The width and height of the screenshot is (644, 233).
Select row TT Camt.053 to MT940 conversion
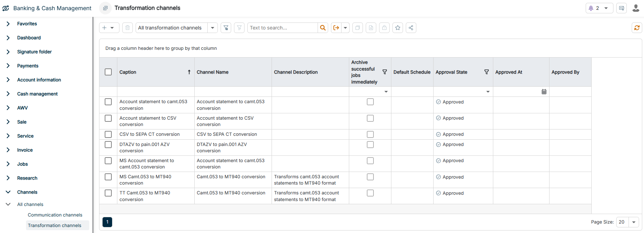(108, 193)
